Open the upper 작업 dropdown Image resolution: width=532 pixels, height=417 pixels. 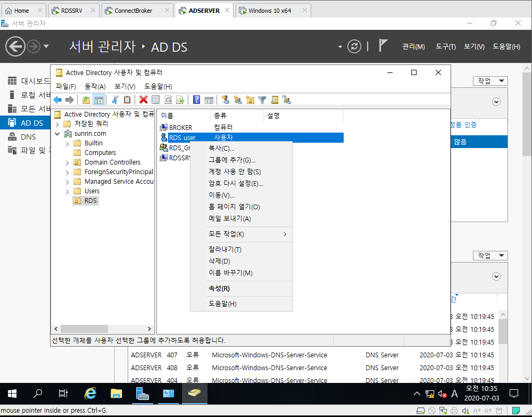pos(491,81)
